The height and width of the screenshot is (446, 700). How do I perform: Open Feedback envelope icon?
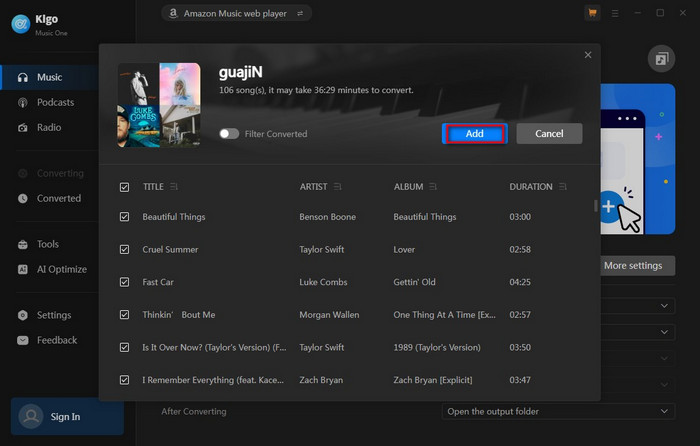(x=23, y=340)
